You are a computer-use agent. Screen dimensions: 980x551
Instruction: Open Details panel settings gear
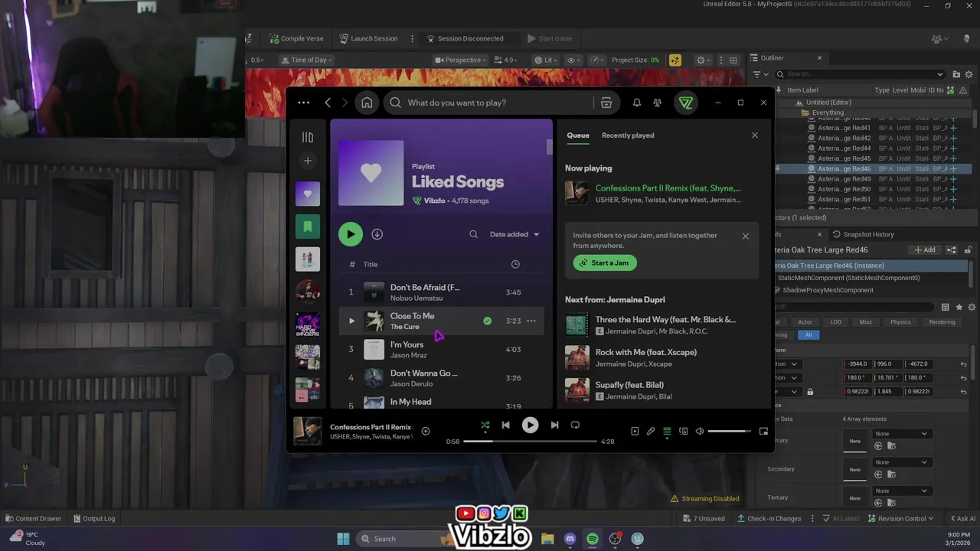coord(972,307)
